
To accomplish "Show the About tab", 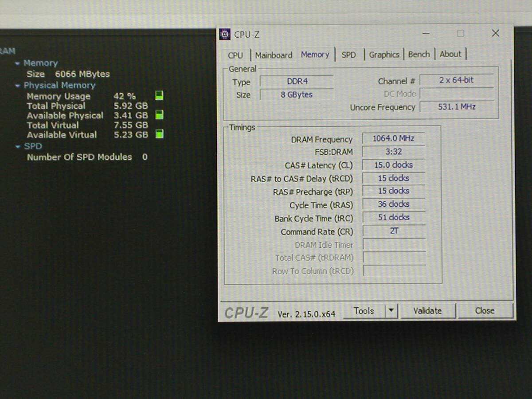I will 450,54.
